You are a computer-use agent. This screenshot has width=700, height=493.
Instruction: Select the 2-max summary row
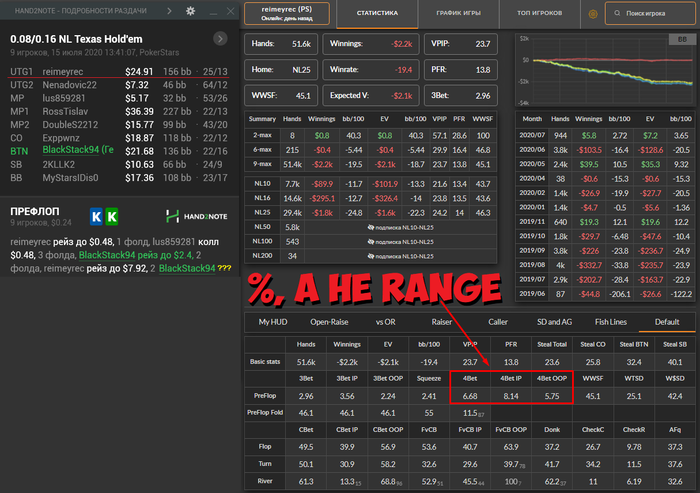371,135
